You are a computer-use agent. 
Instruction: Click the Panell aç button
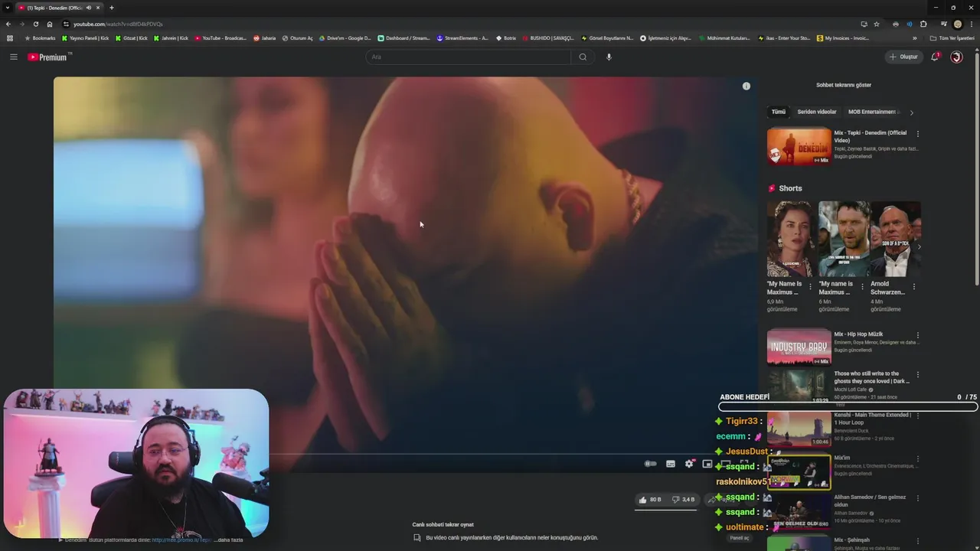pos(740,537)
